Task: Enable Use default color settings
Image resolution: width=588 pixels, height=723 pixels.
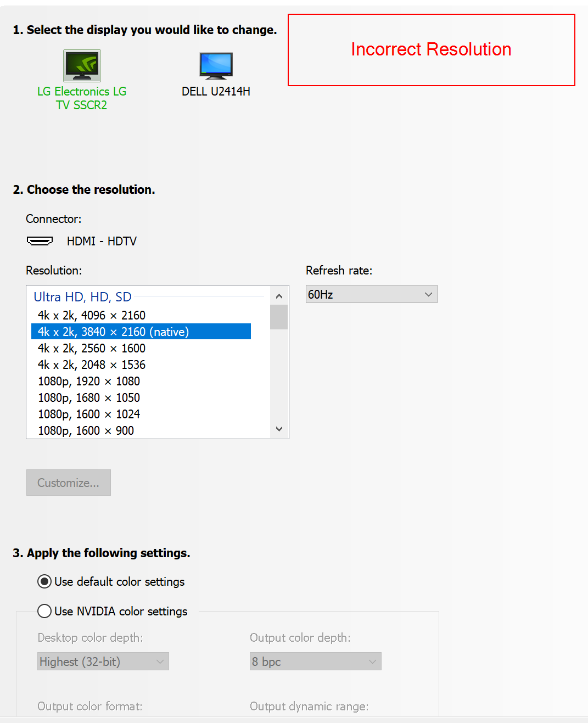Action: [44, 581]
